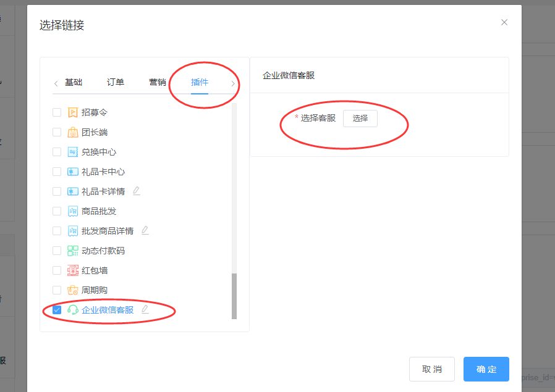The image size is (555, 392).
Task: Click the 企业微信客服 headset icon
Action: 73,310
